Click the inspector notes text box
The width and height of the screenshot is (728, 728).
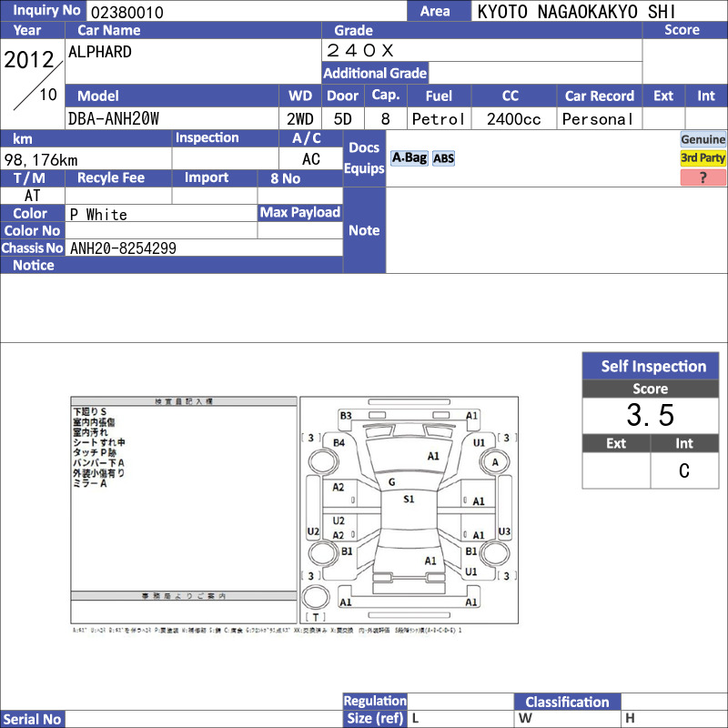point(184,496)
